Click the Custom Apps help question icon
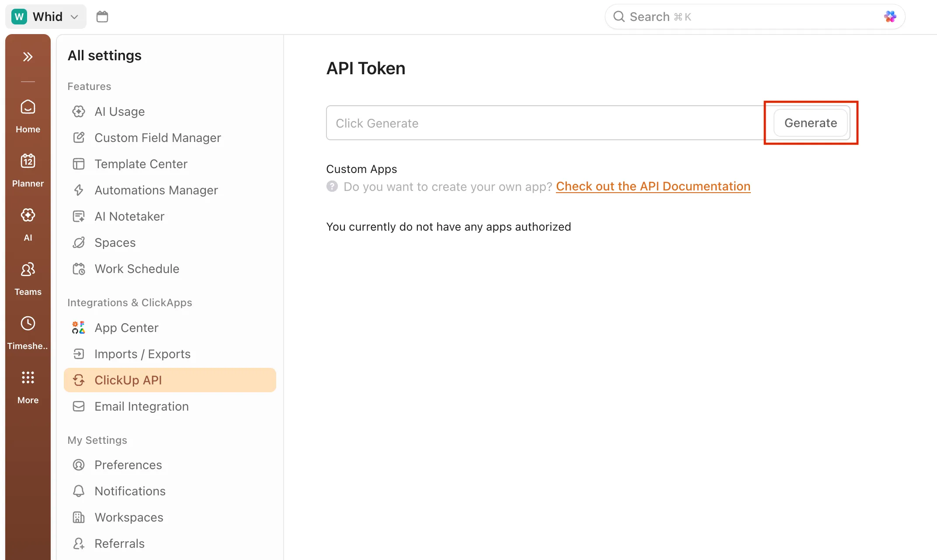The width and height of the screenshot is (937, 560). pyautogui.click(x=332, y=187)
